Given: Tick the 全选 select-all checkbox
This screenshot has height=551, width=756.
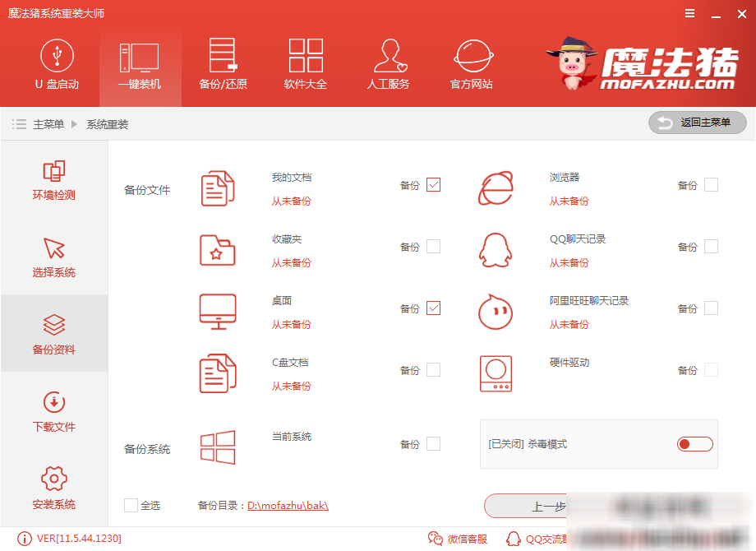Looking at the screenshot, I should [129, 505].
